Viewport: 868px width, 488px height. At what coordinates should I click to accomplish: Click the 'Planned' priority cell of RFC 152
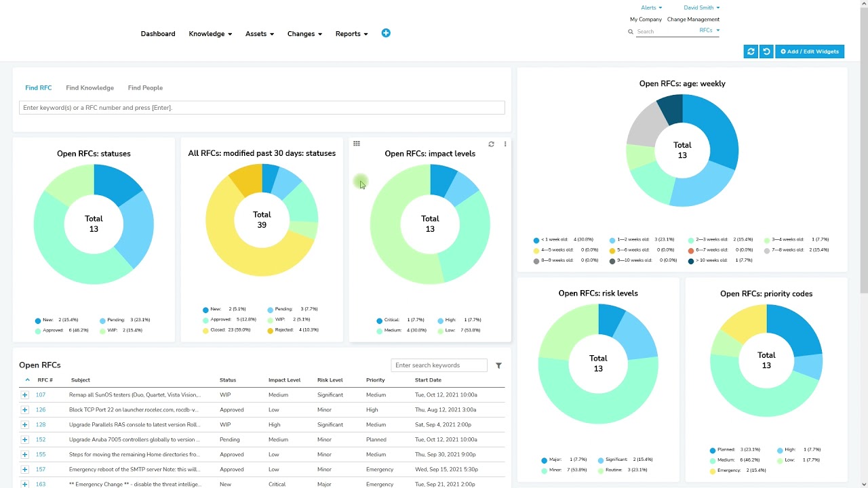coord(376,440)
